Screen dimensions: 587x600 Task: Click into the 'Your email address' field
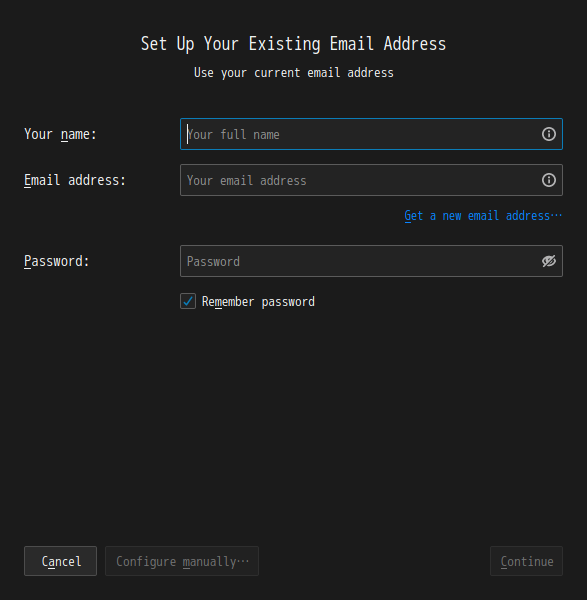(x=371, y=180)
